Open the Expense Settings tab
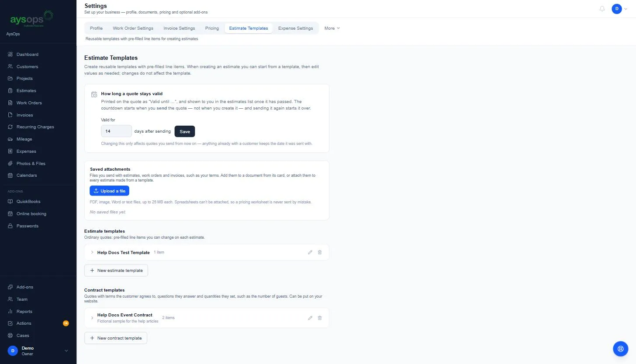 (x=296, y=28)
